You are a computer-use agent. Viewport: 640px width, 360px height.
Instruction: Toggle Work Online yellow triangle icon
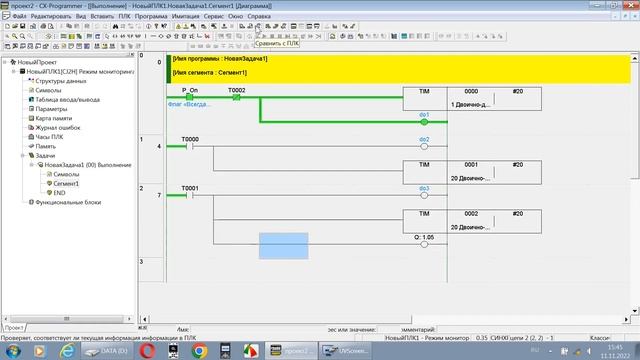(x=178, y=26)
